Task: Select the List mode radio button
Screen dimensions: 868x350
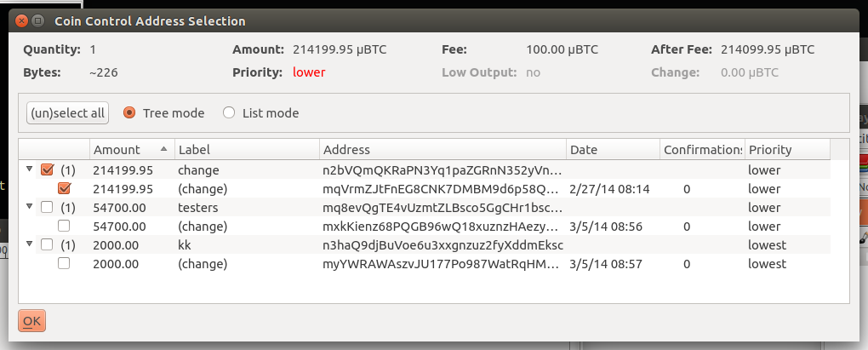Action: point(229,113)
